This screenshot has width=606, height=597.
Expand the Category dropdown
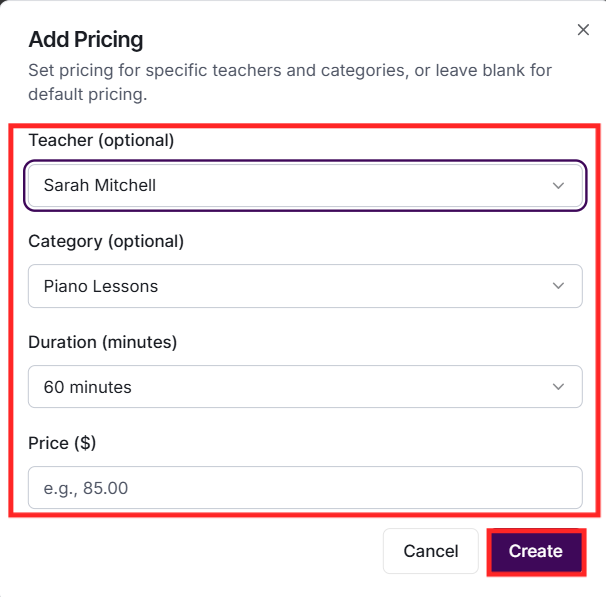pyautogui.click(x=304, y=286)
